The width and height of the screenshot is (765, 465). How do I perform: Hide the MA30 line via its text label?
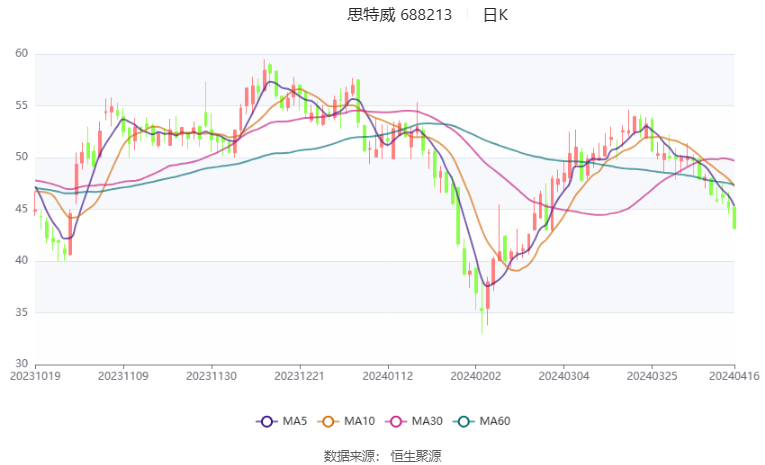point(426,422)
